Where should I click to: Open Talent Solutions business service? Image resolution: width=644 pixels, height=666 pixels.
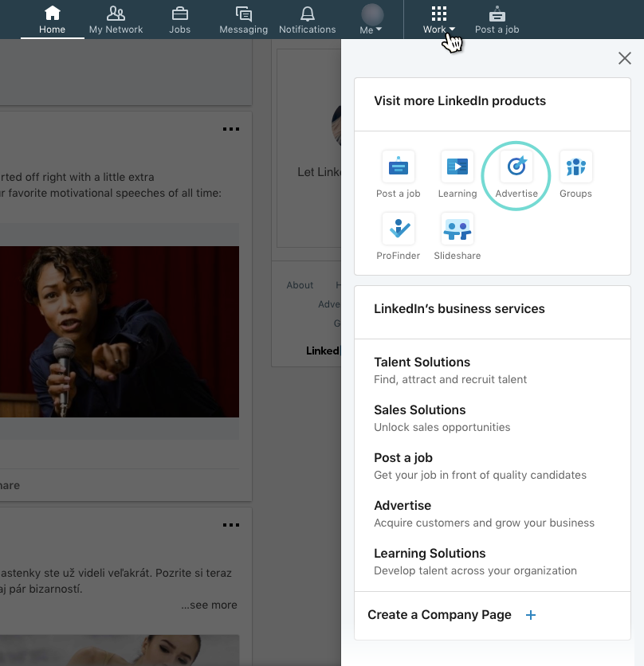[422, 362]
